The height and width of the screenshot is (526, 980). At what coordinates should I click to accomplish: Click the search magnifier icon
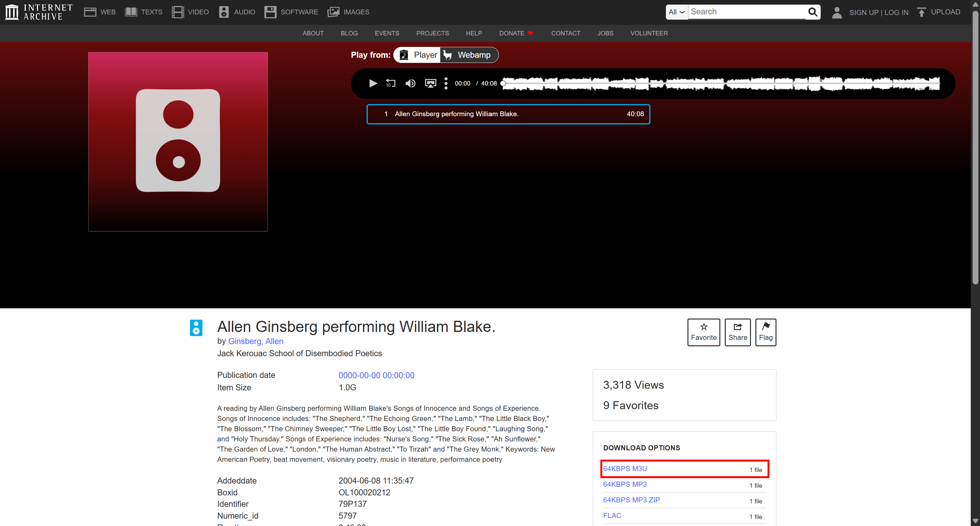click(x=812, y=12)
